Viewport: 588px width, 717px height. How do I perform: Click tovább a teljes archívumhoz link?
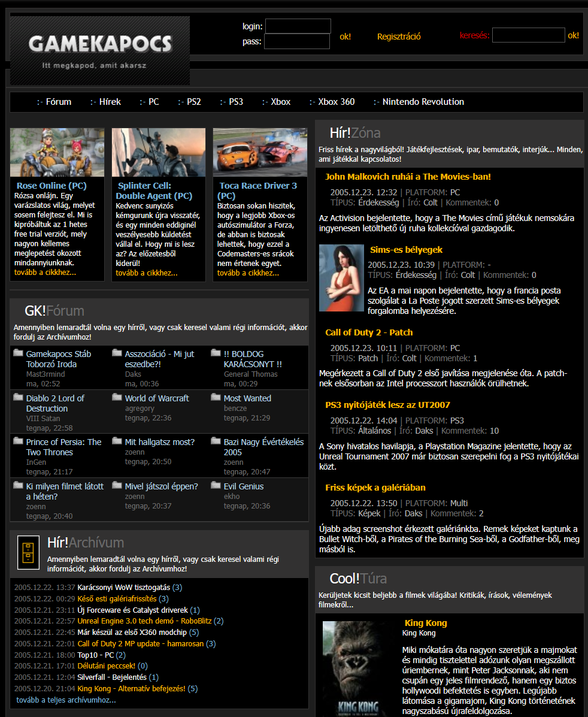[66, 700]
